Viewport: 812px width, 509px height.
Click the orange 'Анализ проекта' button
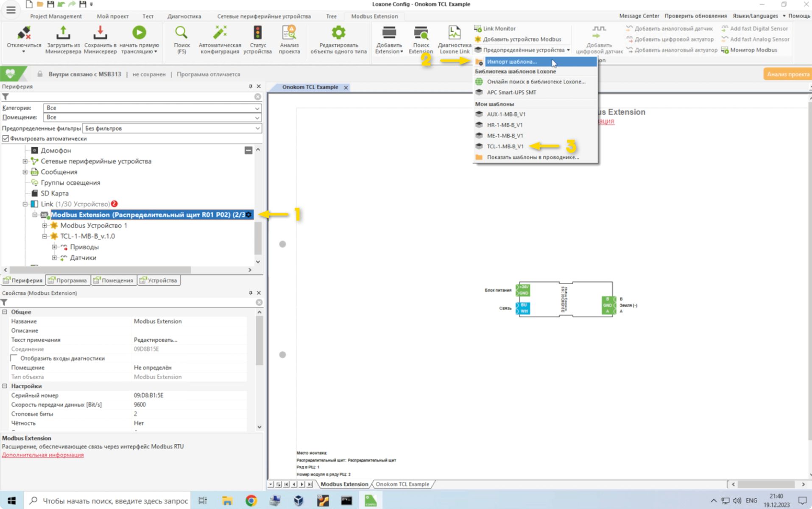(x=787, y=74)
